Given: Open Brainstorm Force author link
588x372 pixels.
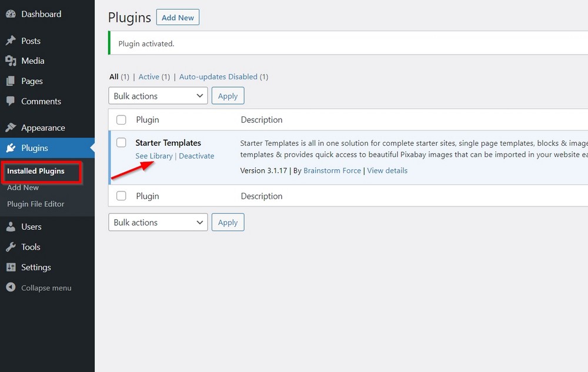Looking at the screenshot, I should tap(332, 170).
